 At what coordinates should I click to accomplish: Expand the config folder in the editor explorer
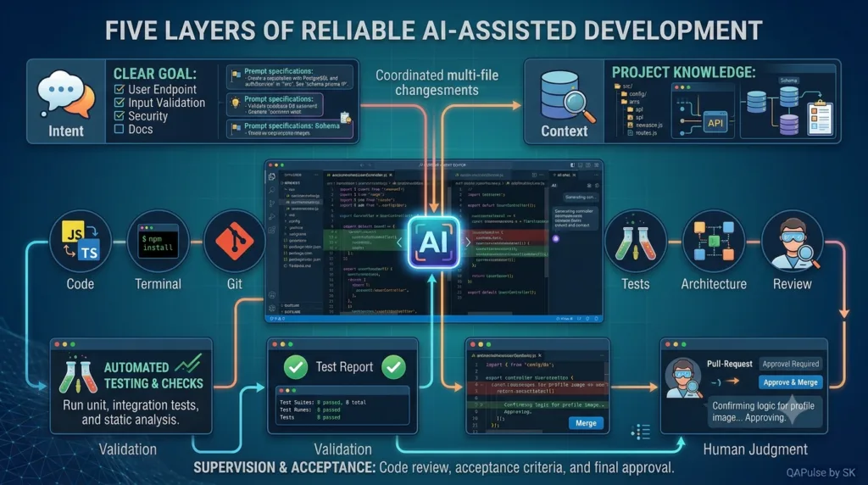(294, 221)
